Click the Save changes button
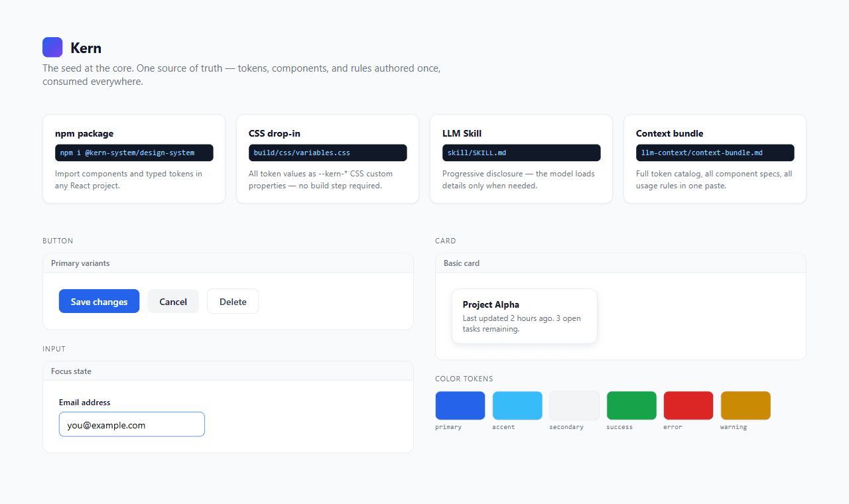The height and width of the screenshot is (504, 849). 99,301
